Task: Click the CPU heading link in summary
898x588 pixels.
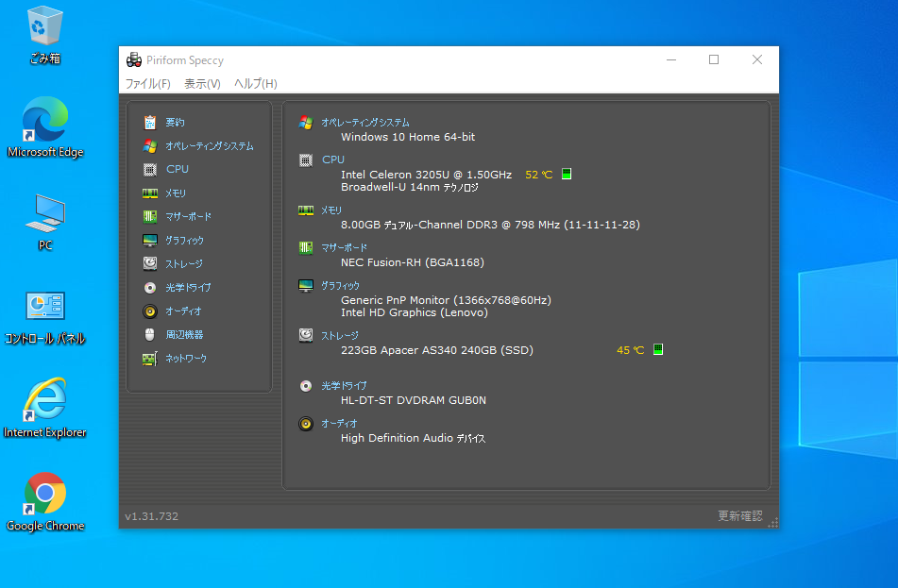Action: click(x=333, y=160)
